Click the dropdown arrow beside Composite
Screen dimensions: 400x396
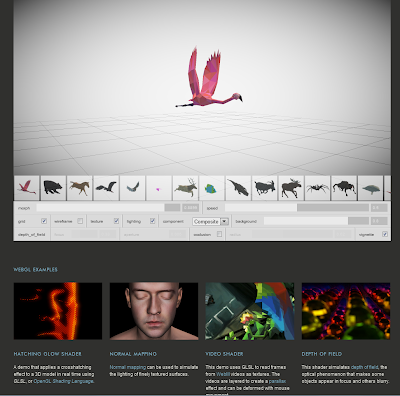tap(224, 221)
